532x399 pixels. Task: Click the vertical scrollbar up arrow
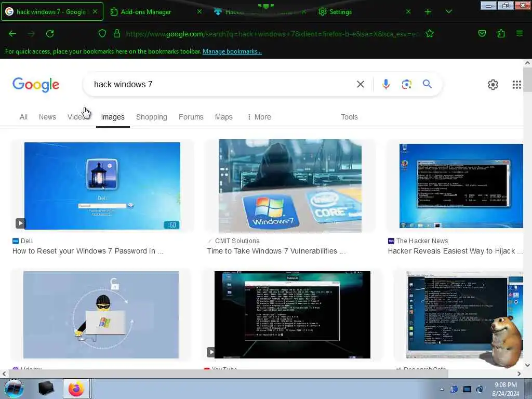point(527,63)
